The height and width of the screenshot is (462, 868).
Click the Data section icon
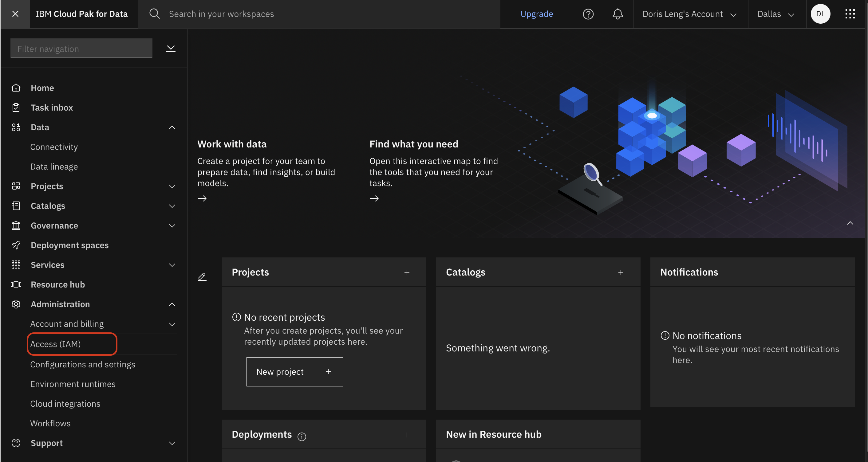tap(16, 127)
